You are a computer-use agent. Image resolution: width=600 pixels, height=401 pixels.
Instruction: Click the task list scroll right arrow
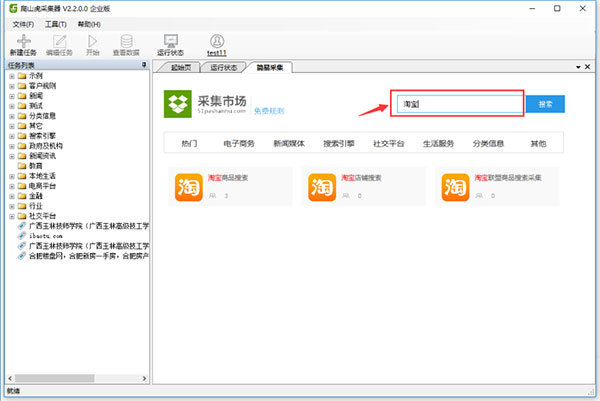(144, 378)
